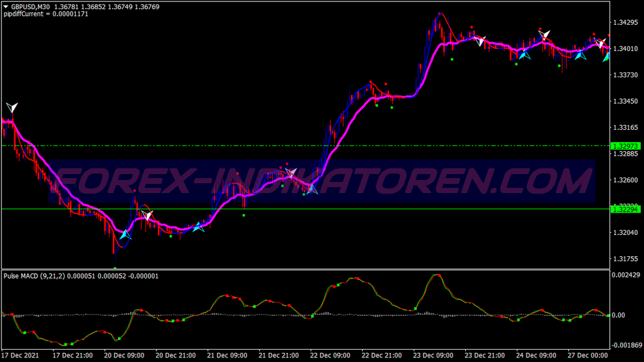The image size is (644, 362).
Task: Click the 20 Dec 09:00 time label
Action: [124, 355]
